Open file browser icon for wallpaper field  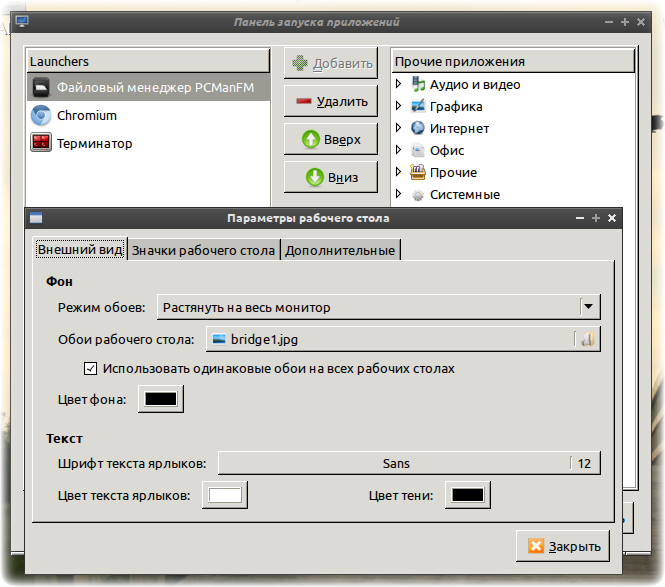[588, 339]
